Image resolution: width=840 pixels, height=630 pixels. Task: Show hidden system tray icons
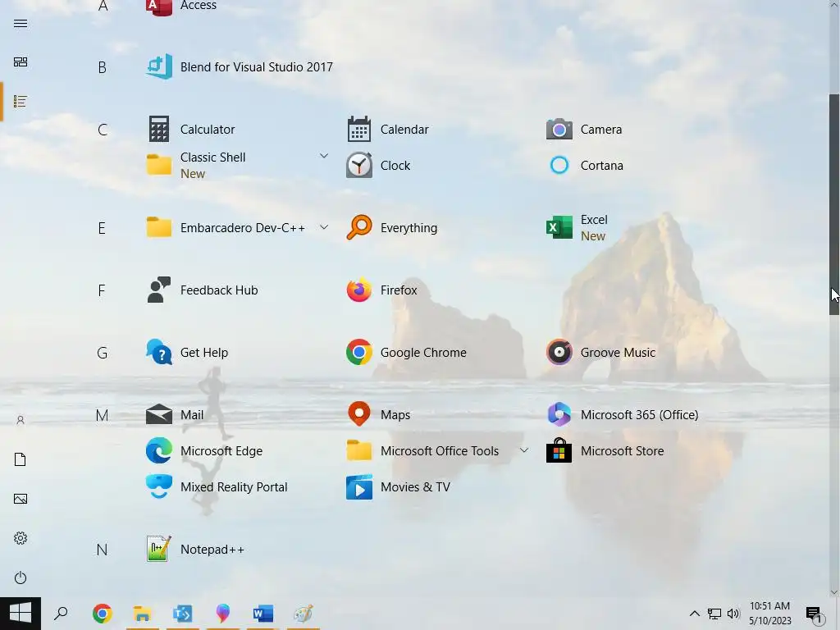pos(694,614)
